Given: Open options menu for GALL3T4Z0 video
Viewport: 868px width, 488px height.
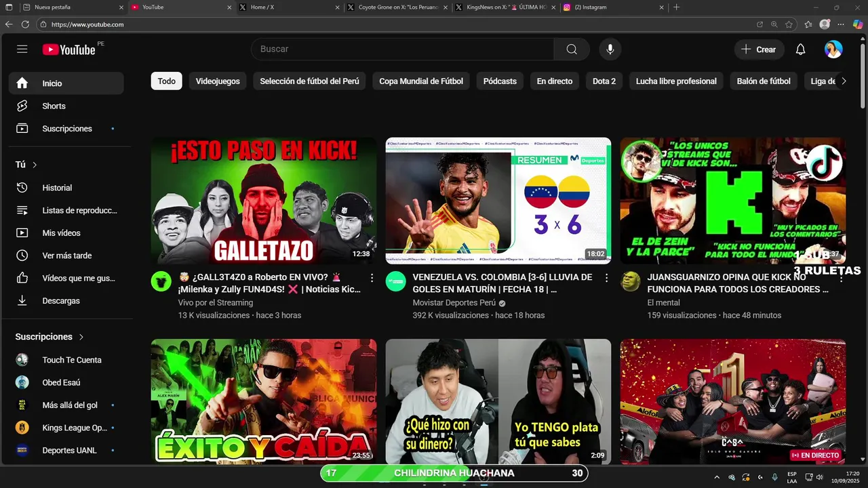Looking at the screenshot, I should tap(372, 278).
